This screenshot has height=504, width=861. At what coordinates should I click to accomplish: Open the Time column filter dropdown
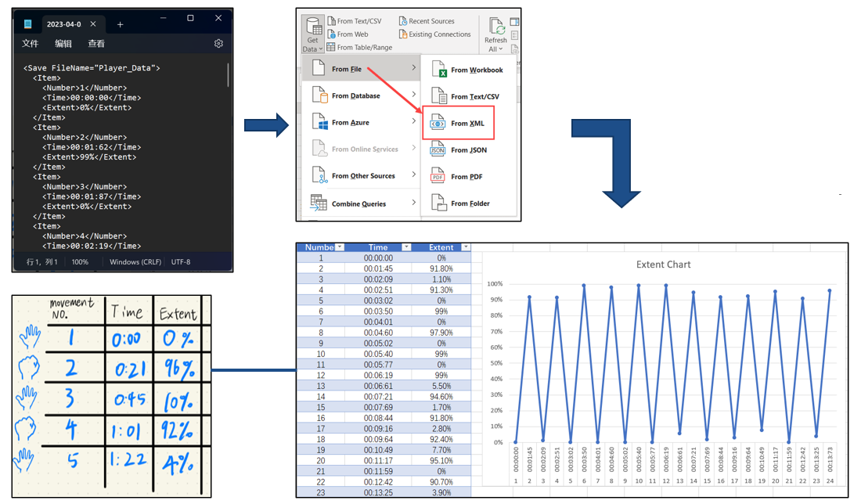coord(406,247)
